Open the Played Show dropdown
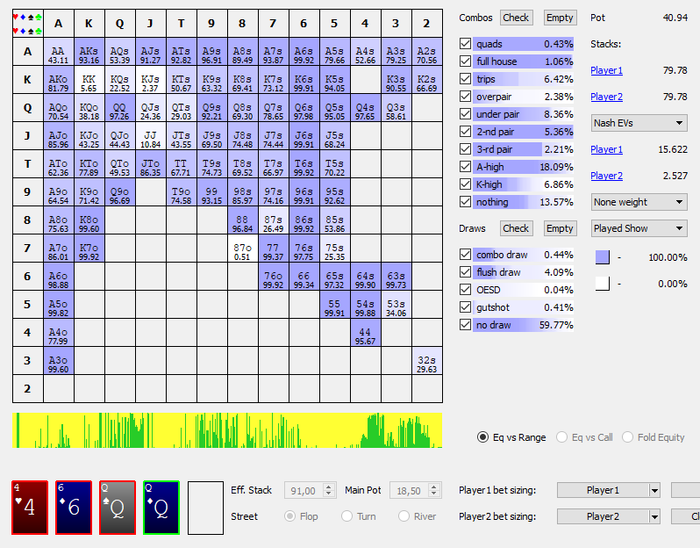This screenshot has width=700, height=548. 637,229
